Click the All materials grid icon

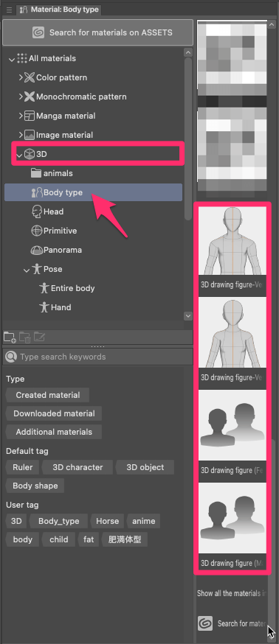22,58
